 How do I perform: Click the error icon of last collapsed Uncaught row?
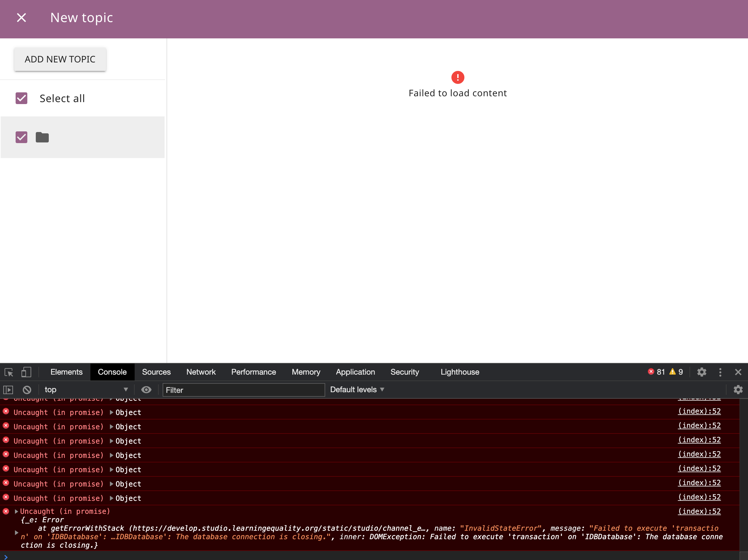[x=6, y=498]
